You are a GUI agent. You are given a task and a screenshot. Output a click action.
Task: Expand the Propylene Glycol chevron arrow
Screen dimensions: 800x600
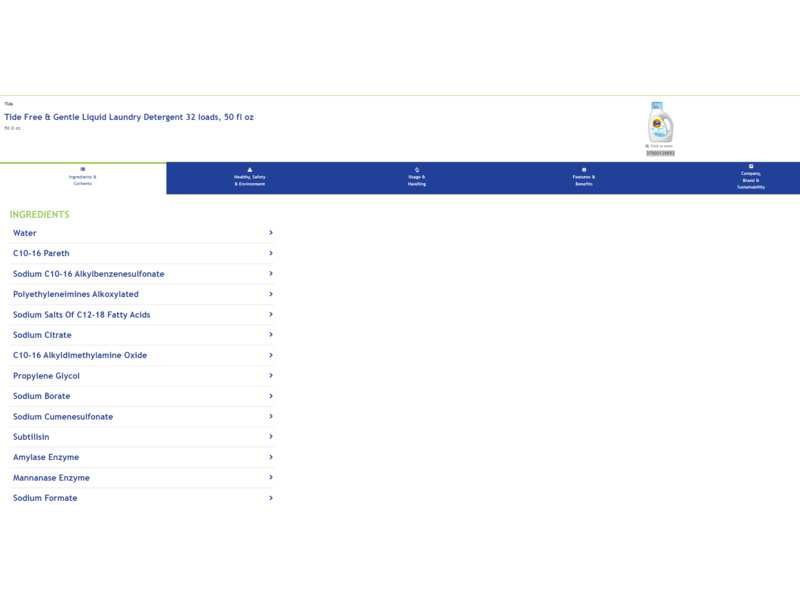(x=271, y=376)
